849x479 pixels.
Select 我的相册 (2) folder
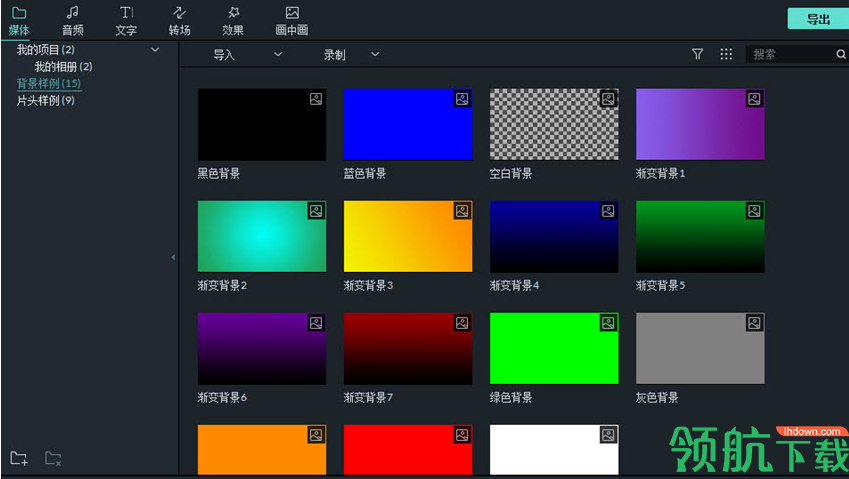[x=63, y=67]
